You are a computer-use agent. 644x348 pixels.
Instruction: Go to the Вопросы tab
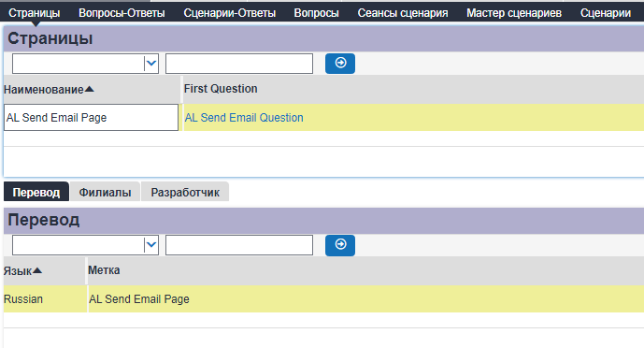click(316, 13)
